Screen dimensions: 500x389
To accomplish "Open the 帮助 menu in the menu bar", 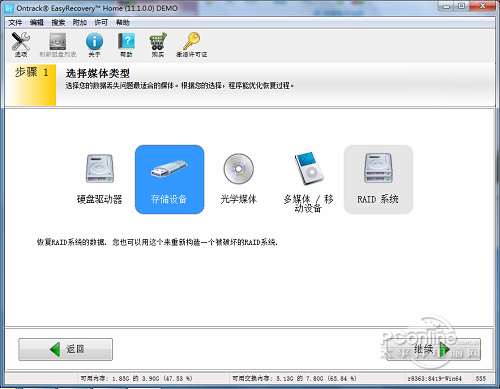I will pos(123,23).
